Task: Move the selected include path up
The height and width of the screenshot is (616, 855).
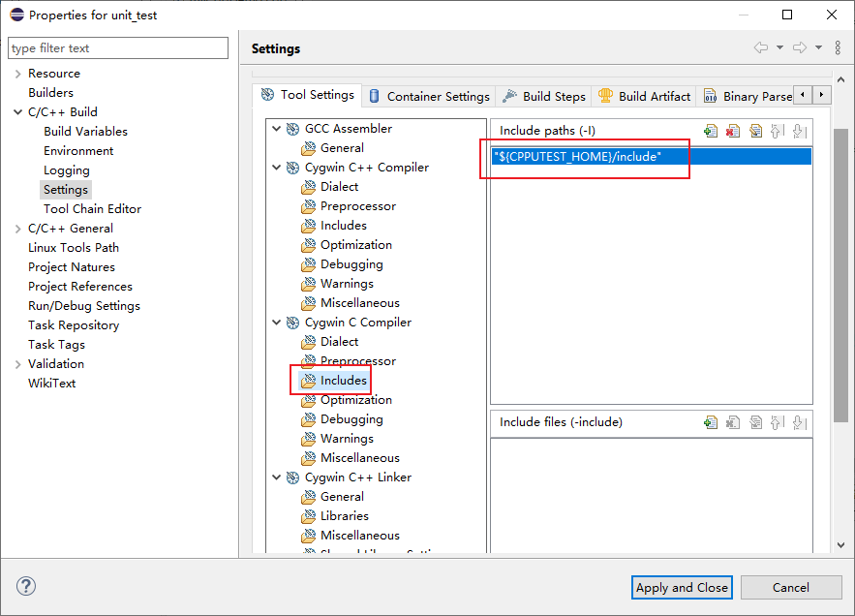Action: [x=778, y=131]
